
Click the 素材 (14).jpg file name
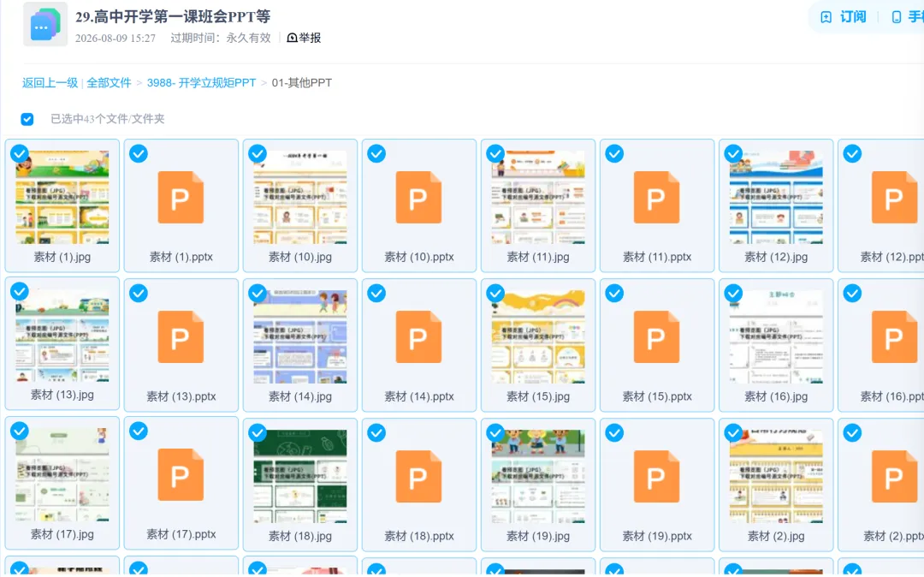(x=300, y=396)
